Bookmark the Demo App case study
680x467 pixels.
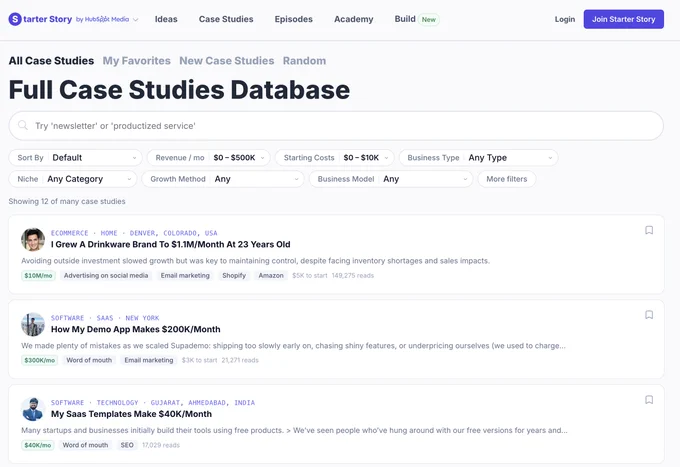click(x=649, y=315)
